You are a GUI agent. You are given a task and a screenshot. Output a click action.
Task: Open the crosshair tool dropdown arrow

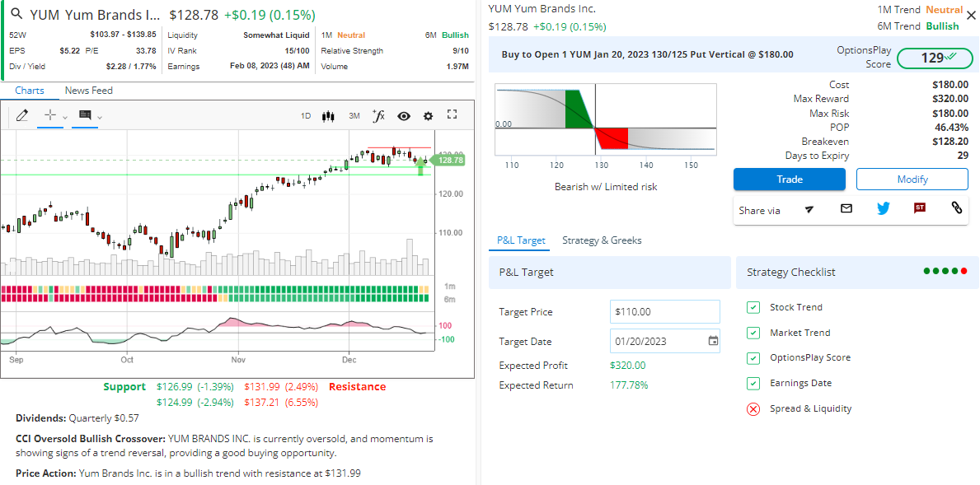(65, 117)
